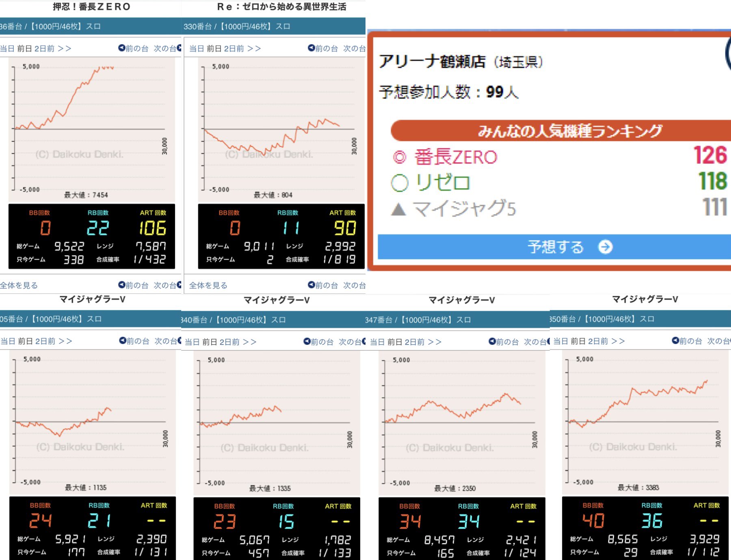Click the 前の台 arrow icon in the 05番台 panel
Screen dimensions: 731x560
coord(122,340)
